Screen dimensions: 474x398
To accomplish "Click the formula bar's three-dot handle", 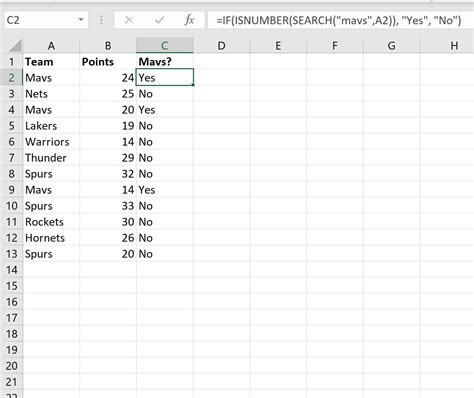I will [x=101, y=20].
